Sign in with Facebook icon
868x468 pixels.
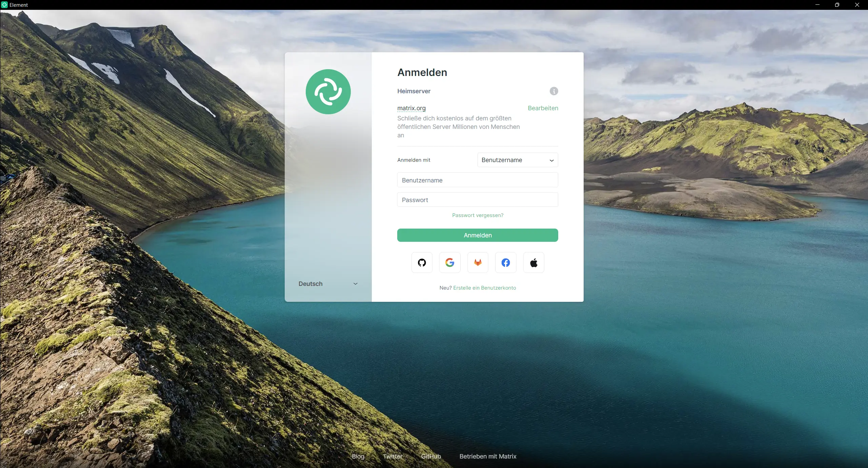(505, 262)
